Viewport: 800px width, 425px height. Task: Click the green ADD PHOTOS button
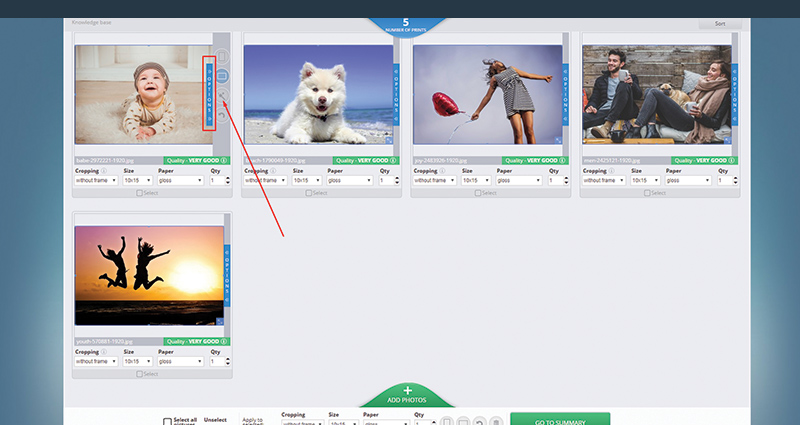click(x=407, y=395)
